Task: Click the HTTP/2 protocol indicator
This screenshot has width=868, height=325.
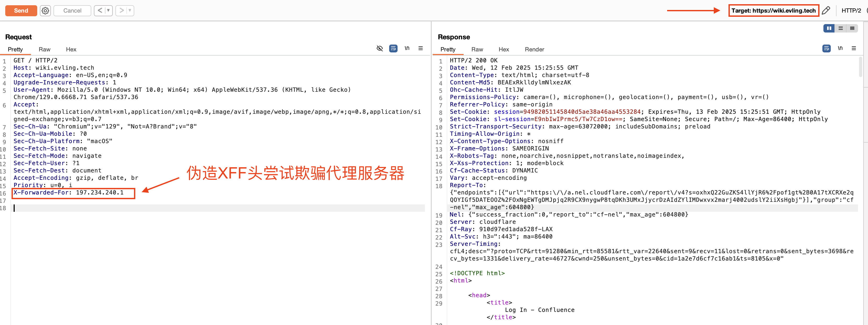Action: tap(851, 10)
